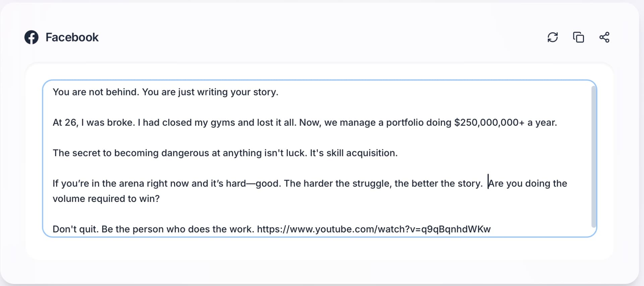The image size is (644, 286).
Task: Click "Are you doing the" text
Action: tap(528, 184)
